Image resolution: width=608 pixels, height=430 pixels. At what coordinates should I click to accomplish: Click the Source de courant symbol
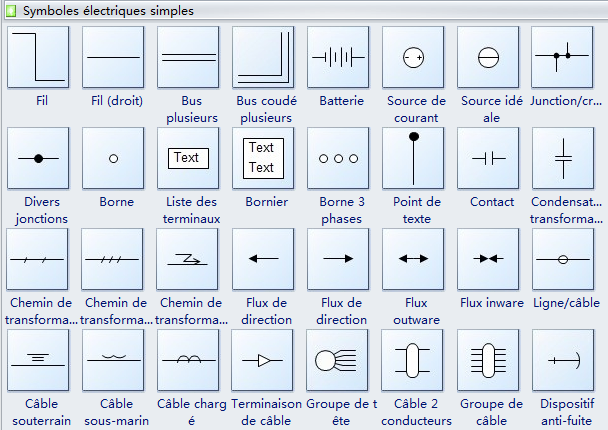413,57
